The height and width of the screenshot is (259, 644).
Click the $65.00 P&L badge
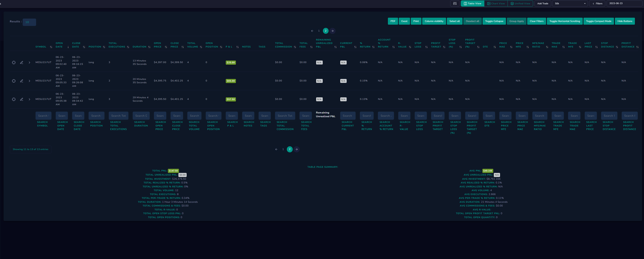point(231,81)
